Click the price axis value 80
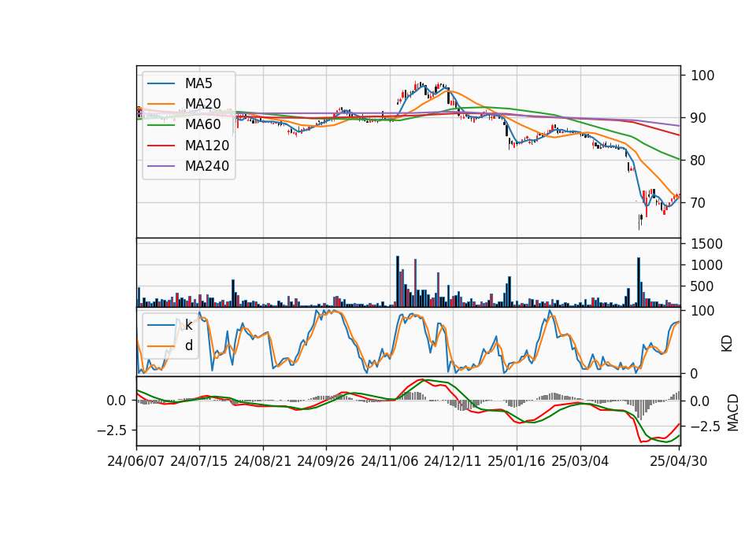Image resolution: width=756 pixels, height=543 pixels. [698, 161]
